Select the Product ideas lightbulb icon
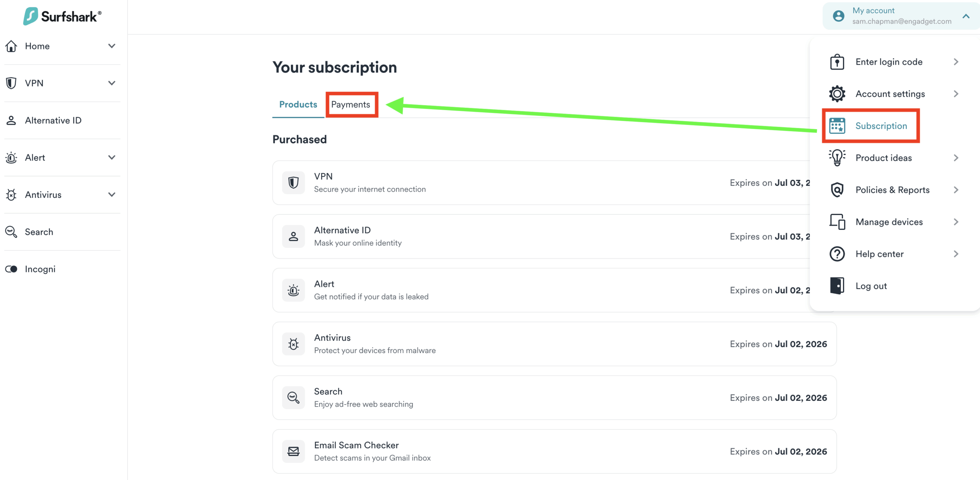 837,158
